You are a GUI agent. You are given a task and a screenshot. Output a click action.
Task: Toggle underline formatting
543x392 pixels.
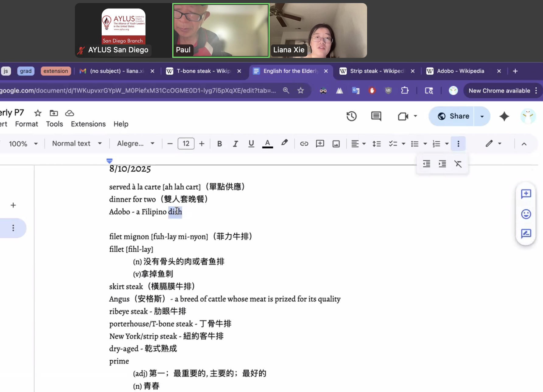(251, 144)
